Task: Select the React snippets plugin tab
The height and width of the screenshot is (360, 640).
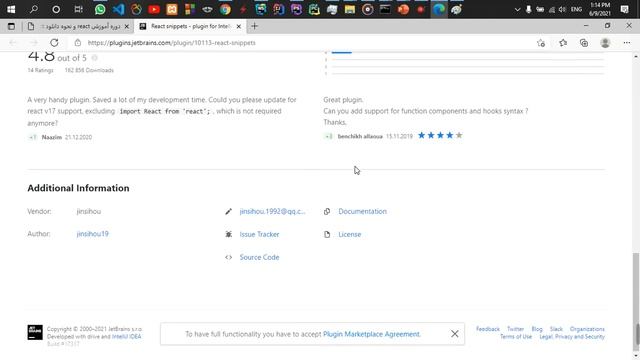Action: coord(190,26)
